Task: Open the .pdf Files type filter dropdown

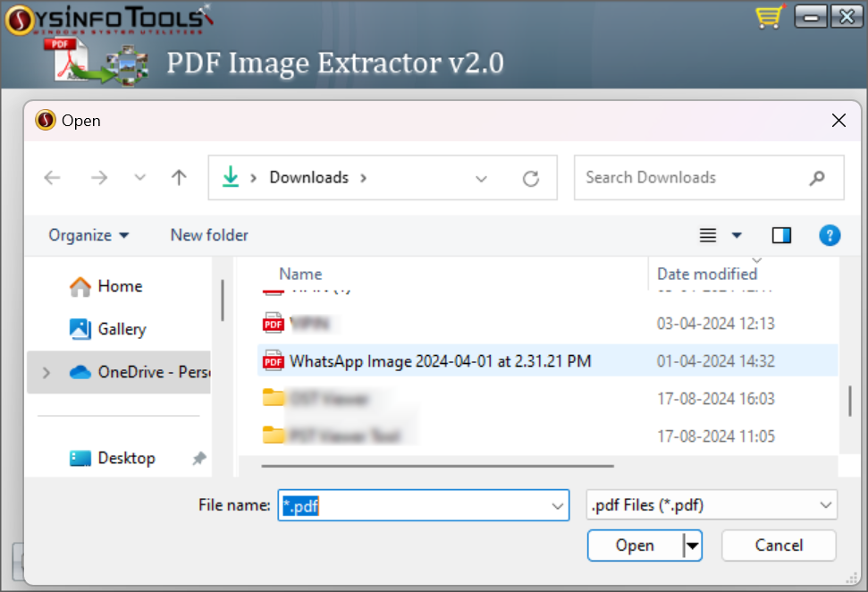Action: coord(712,505)
